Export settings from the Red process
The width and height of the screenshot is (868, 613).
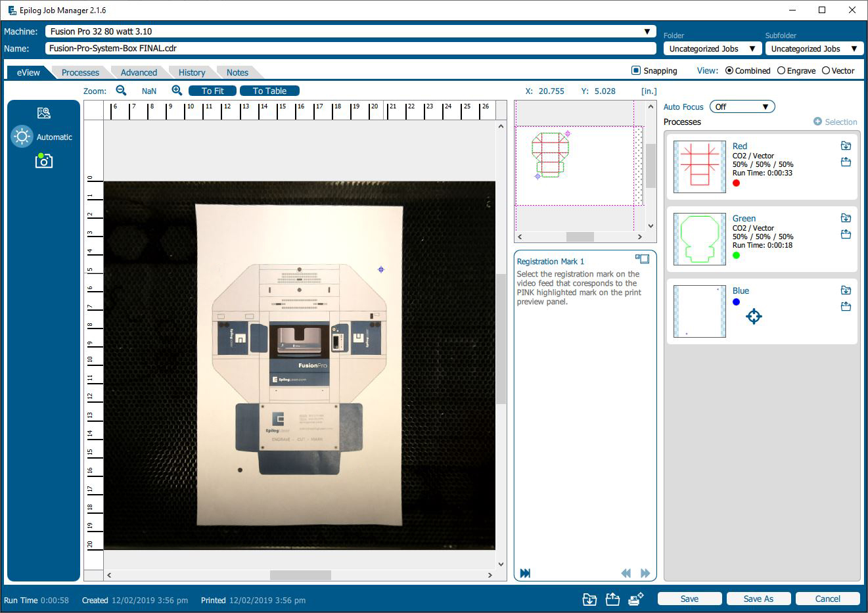click(846, 162)
